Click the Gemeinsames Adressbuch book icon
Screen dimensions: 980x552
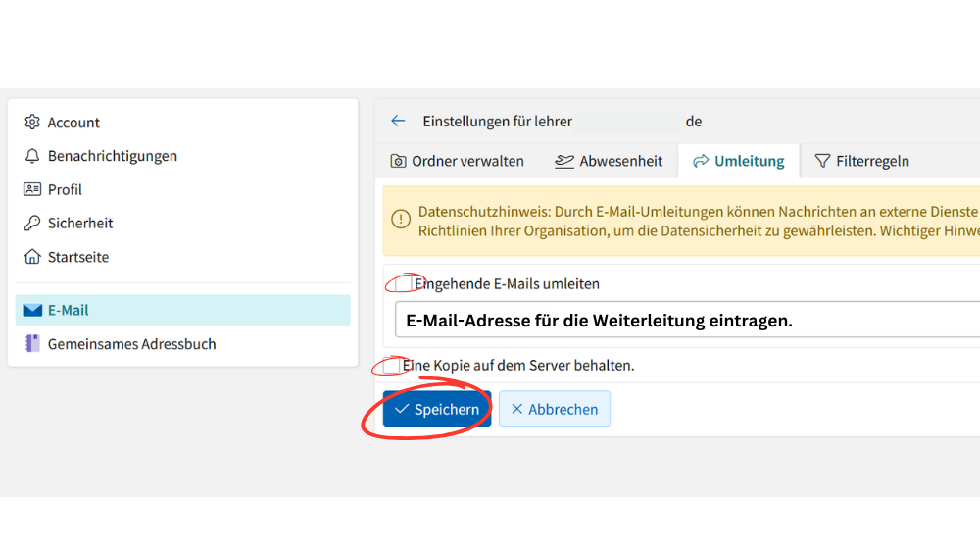32,343
